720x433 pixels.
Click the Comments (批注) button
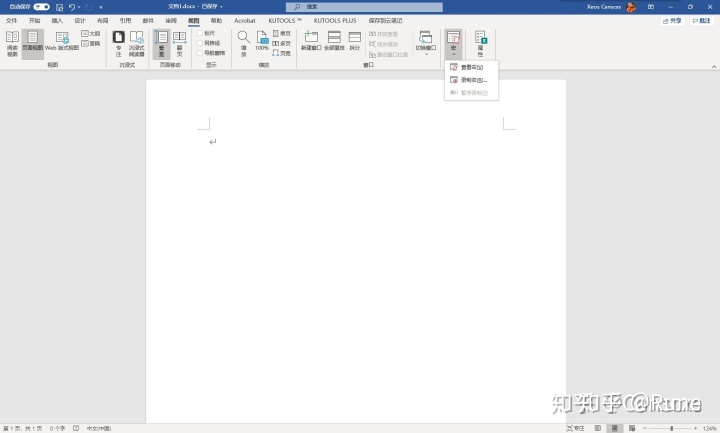pos(702,21)
